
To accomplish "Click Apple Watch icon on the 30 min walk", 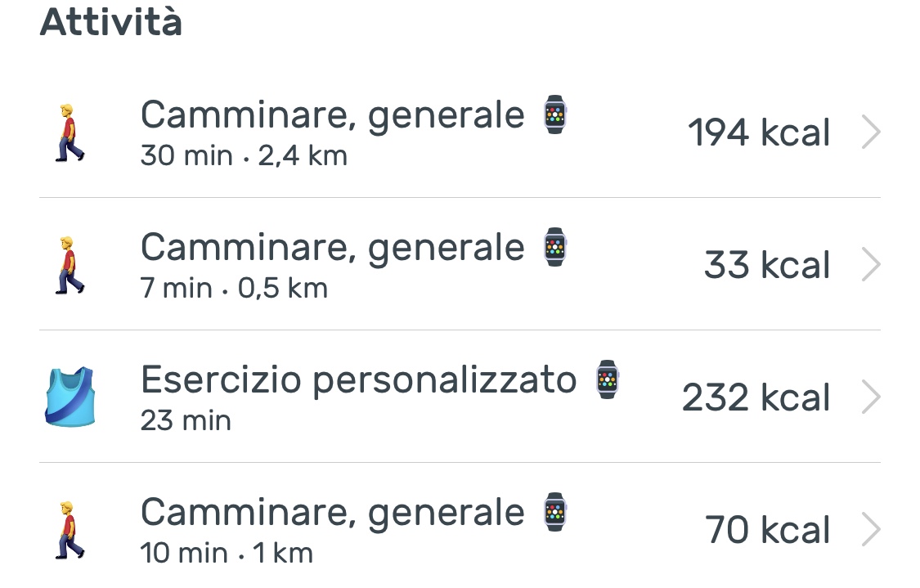I will [x=555, y=115].
